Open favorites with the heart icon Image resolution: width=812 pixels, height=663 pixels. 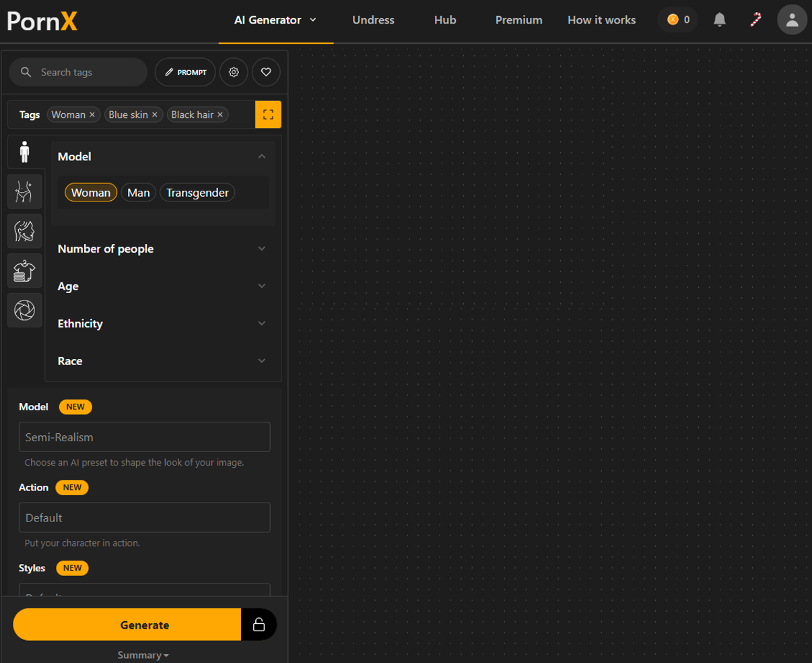[x=266, y=72]
